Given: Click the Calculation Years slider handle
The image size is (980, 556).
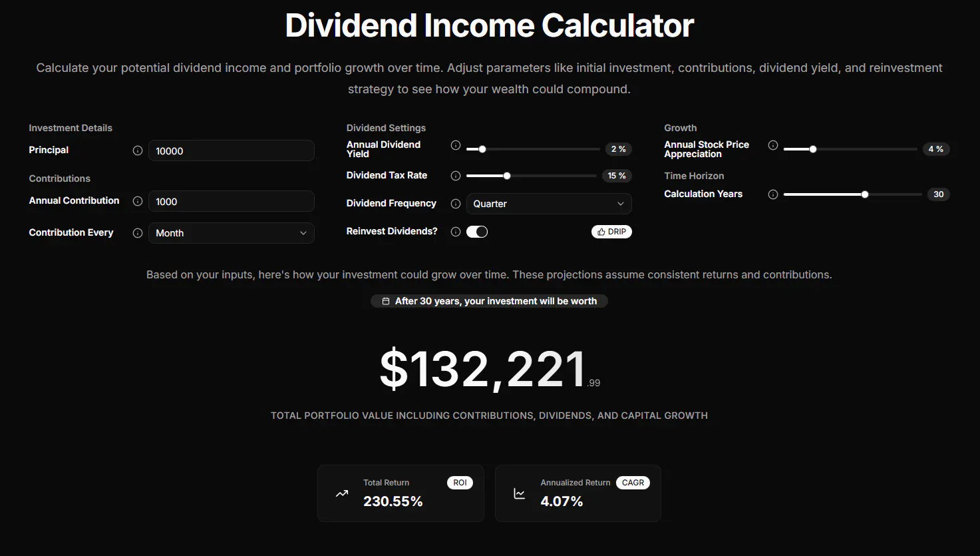Looking at the screenshot, I should tap(865, 194).
